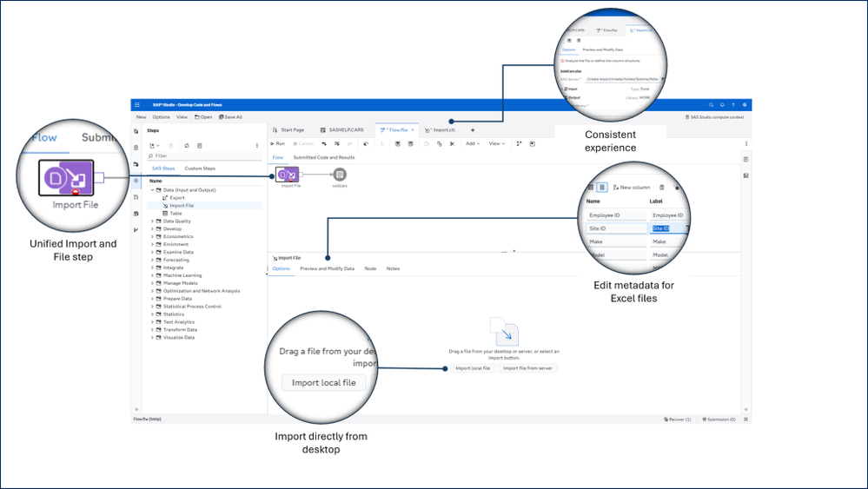This screenshot has width=868, height=489.
Task: Click the refresh icon in the Steps toolbar
Action: tap(187, 145)
